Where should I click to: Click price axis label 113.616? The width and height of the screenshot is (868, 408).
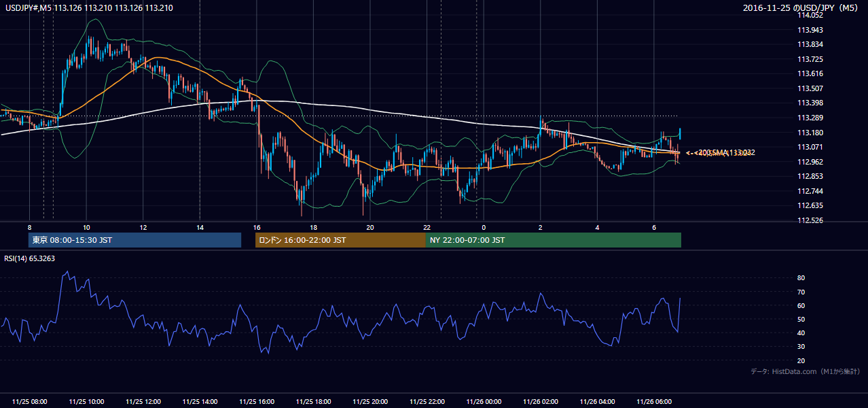tap(810, 73)
